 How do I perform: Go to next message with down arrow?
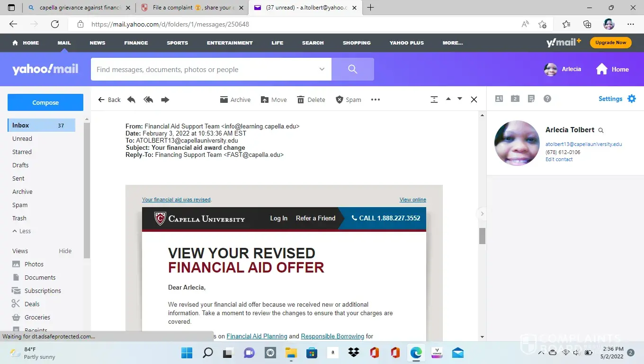[460, 99]
